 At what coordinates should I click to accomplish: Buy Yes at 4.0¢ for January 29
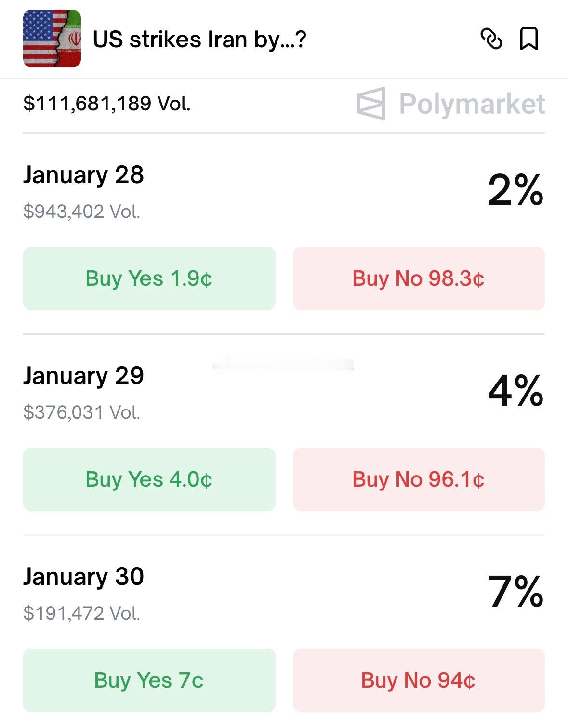[x=149, y=479]
